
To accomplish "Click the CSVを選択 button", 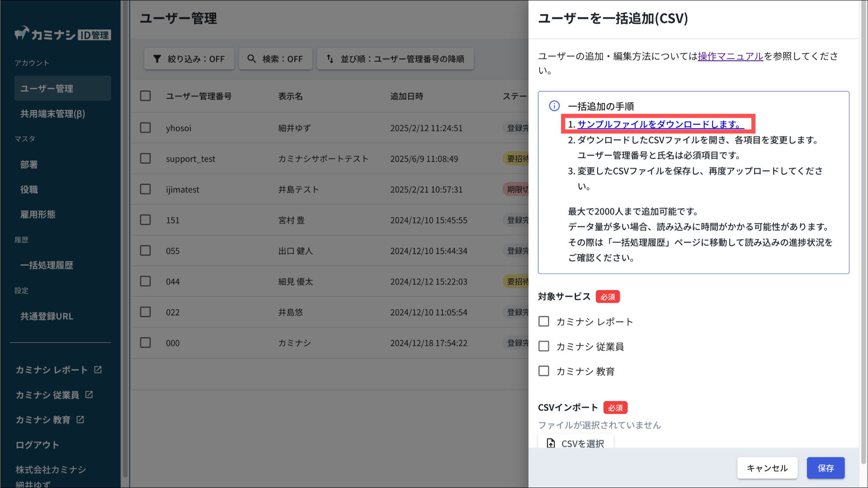I will (x=576, y=441).
